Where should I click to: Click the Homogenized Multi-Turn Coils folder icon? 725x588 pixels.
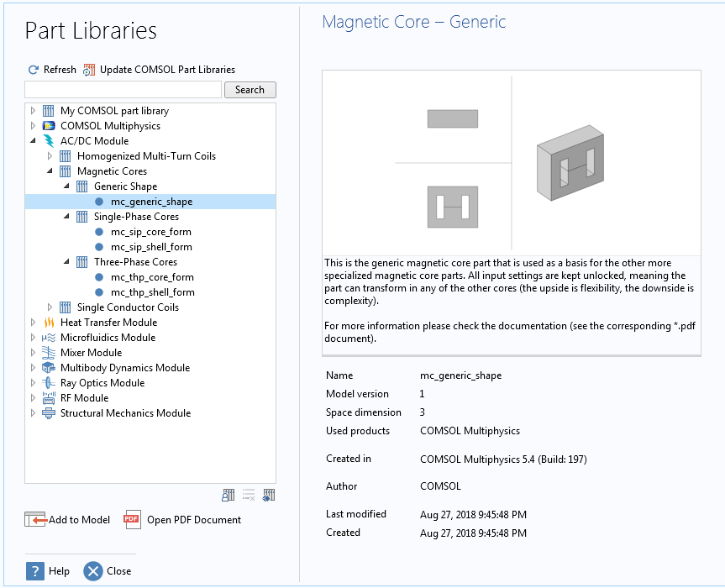pos(66,156)
